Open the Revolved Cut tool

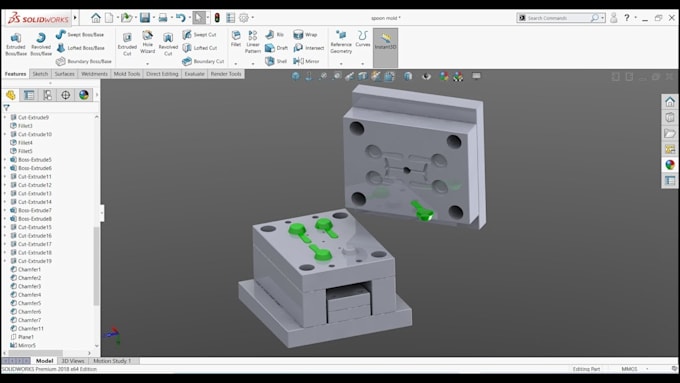click(x=168, y=44)
